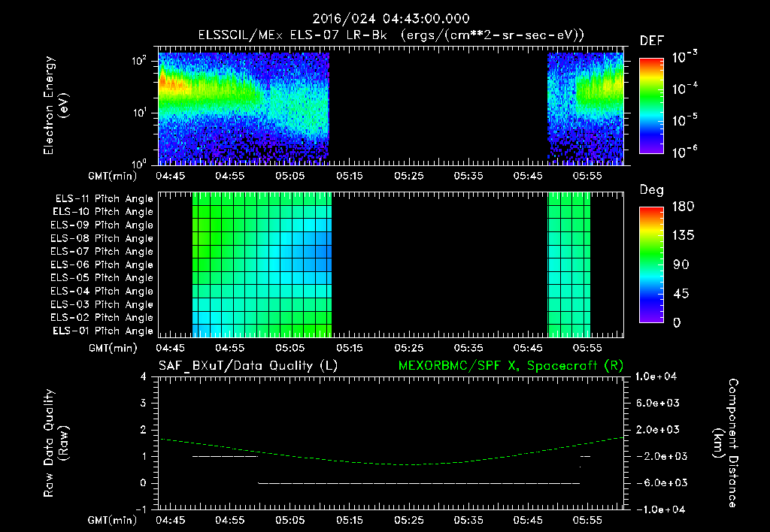Click the white data quality line at level 0
The height and width of the screenshot is (532, 770).
[419, 483]
